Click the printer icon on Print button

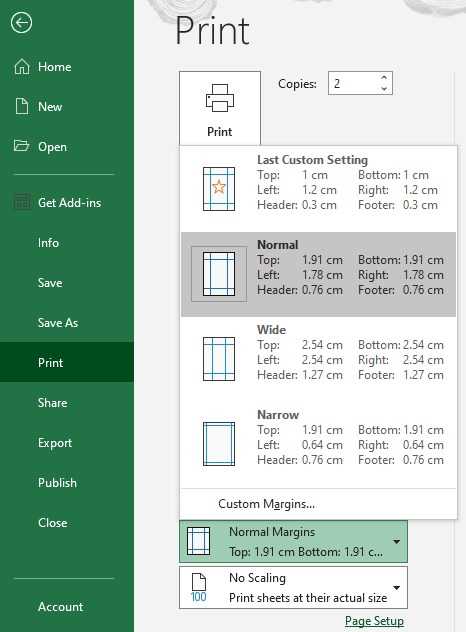click(x=220, y=98)
